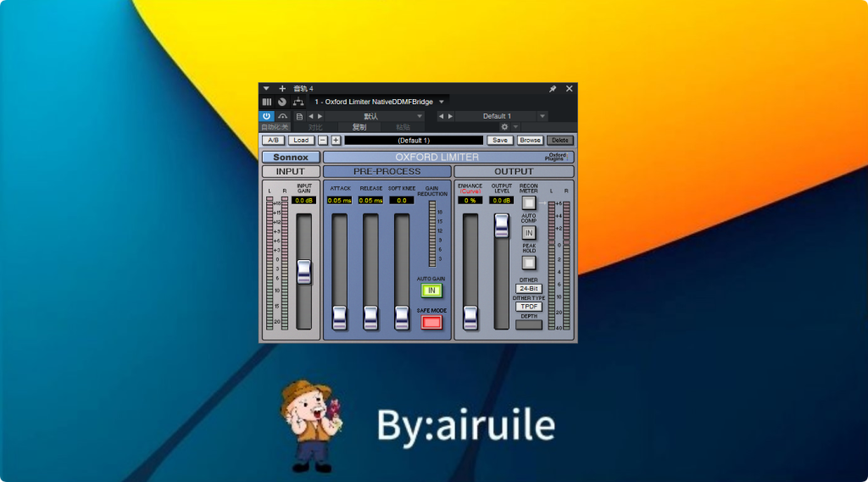
Task: Click the Sonnox logo button
Action: coord(291,158)
